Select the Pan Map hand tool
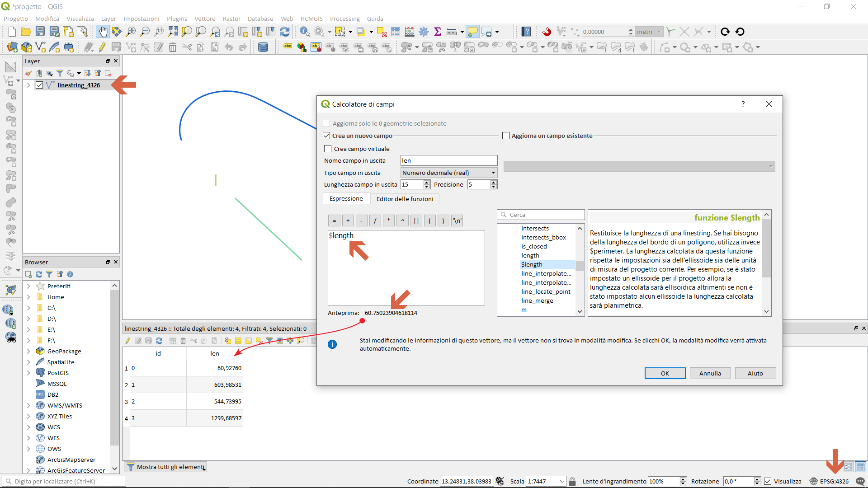 coord(103,32)
